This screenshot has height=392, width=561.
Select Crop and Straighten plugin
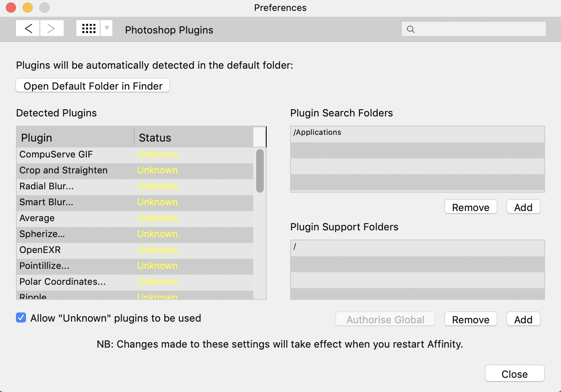[x=135, y=170]
